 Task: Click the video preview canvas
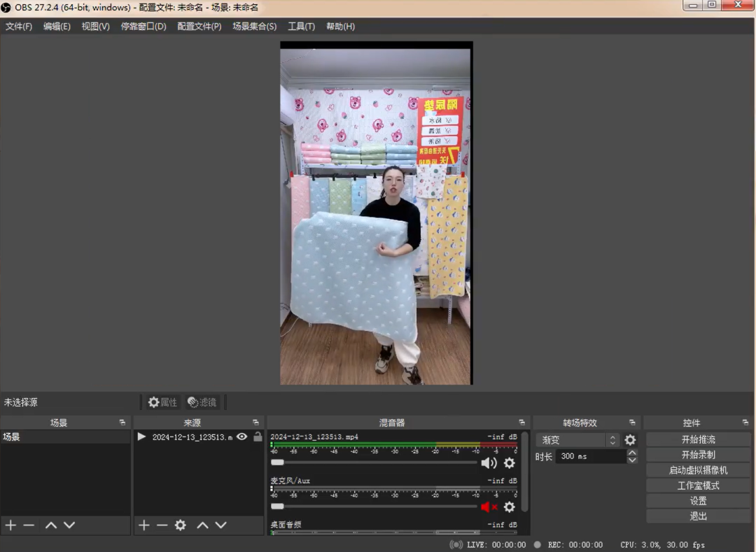coord(377,213)
